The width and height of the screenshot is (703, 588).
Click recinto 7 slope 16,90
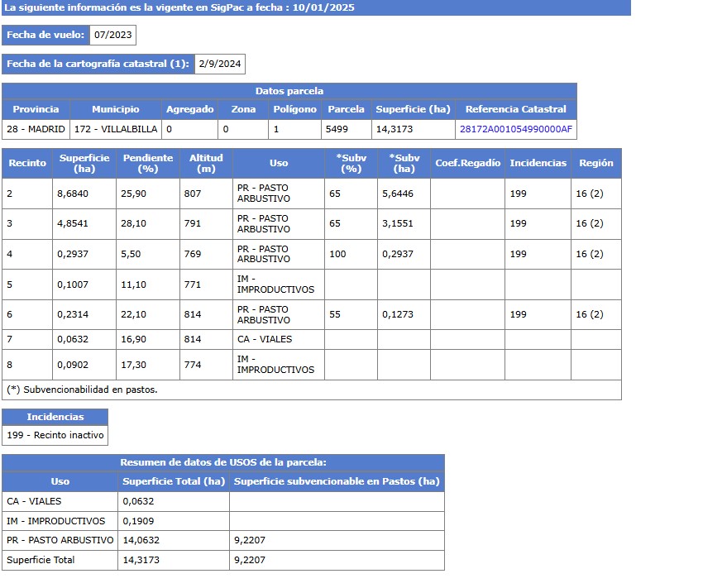coord(134,339)
